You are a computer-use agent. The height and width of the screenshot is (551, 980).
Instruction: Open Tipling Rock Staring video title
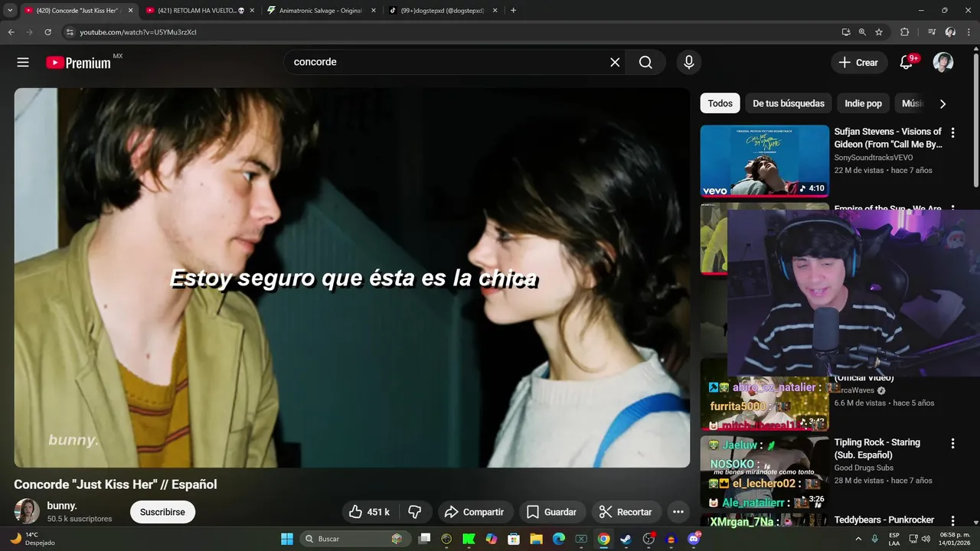pos(877,448)
